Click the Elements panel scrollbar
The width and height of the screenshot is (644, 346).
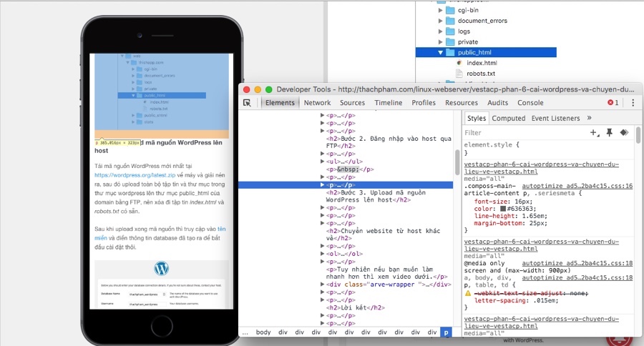click(x=457, y=162)
